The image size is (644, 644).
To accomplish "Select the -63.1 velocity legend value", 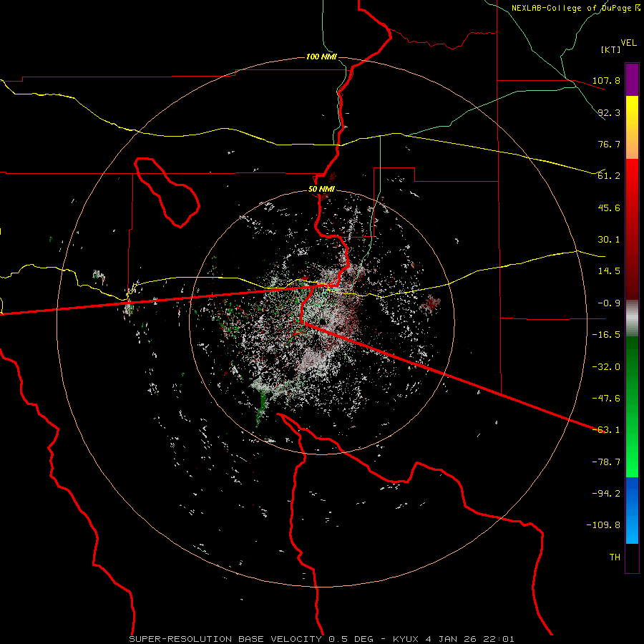I will [606, 430].
